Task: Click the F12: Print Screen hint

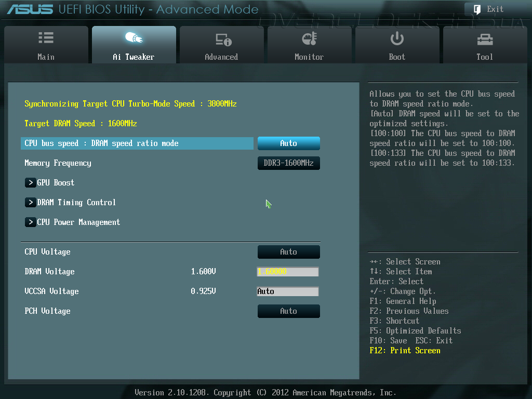Action: [x=405, y=351]
